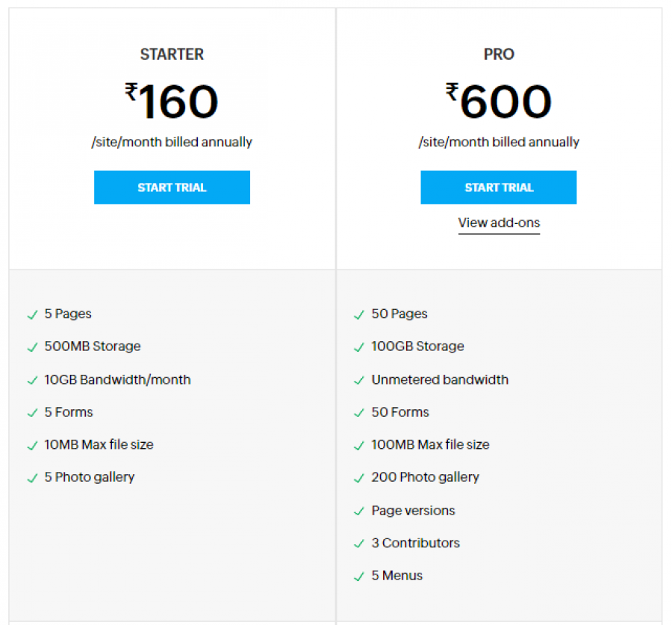The width and height of the screenshot is (672, 625).
Task: Click the PRO plan heading
Action: coord(499,54)
